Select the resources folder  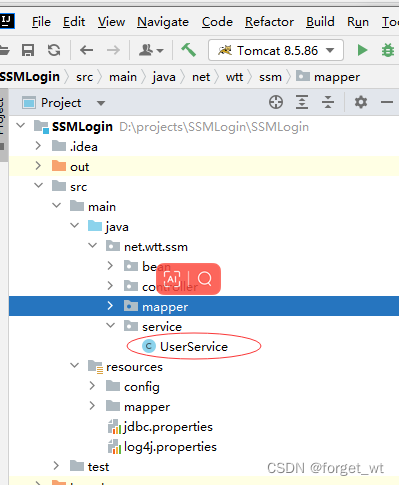coord(134,367)
